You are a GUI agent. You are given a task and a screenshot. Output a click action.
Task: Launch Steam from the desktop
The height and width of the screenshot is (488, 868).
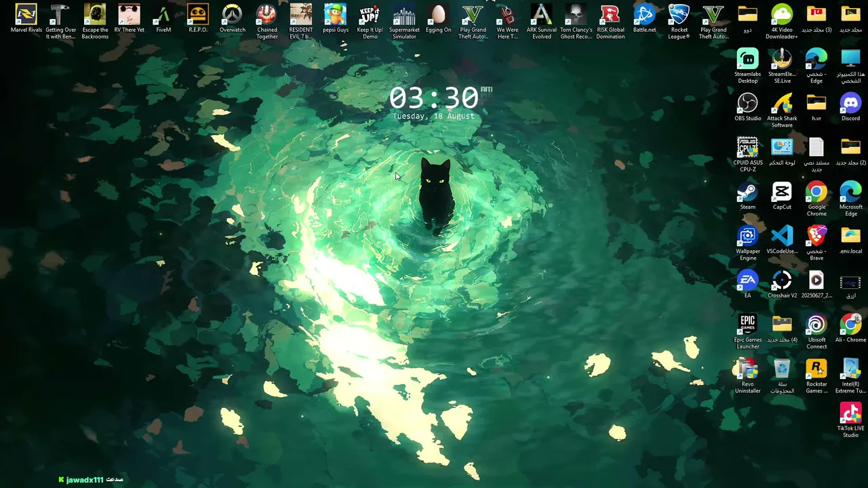(747, 196)
